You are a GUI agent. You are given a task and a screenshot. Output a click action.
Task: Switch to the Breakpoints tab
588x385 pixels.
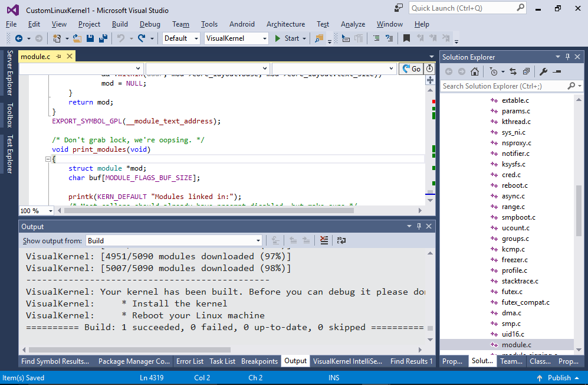[259, 361]
